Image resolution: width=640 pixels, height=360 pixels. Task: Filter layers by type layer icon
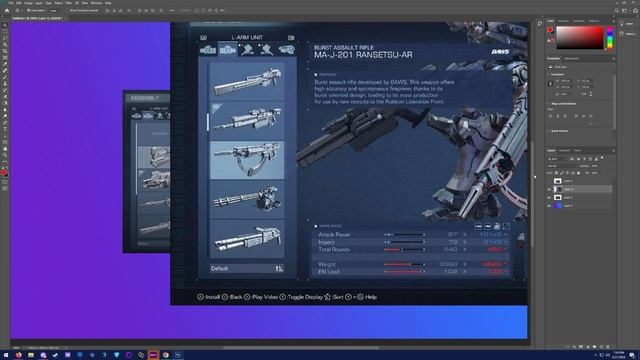[x=584, y=159]
